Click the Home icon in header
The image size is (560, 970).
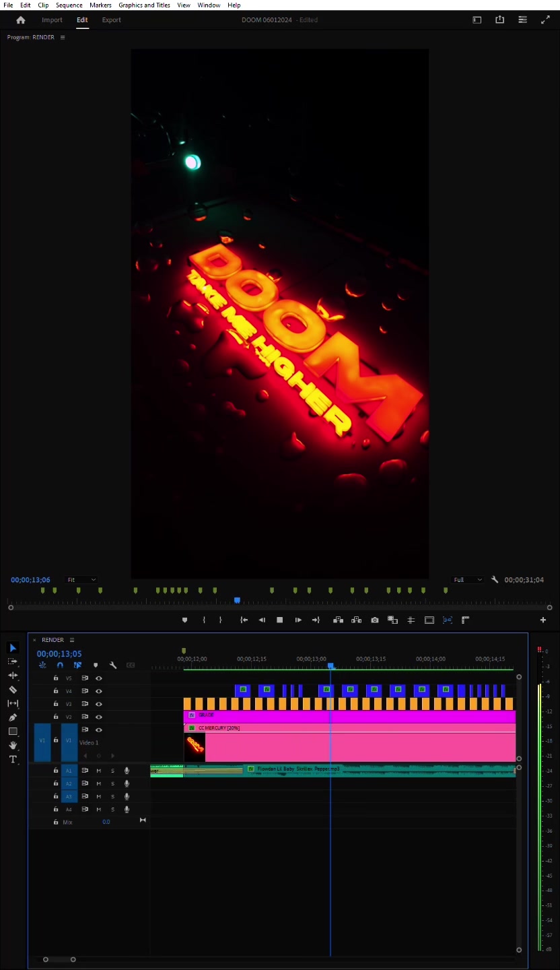21,20
